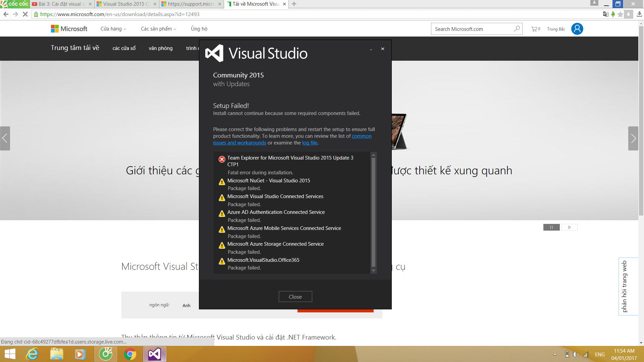644x362 pixels.
Task: Minimize the Visual Studio installer dialog
Action: point(371,49)
